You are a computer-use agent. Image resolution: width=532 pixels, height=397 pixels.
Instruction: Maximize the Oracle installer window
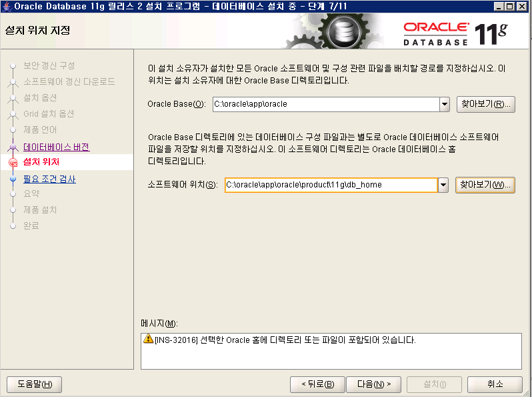[x=509, y=6]
